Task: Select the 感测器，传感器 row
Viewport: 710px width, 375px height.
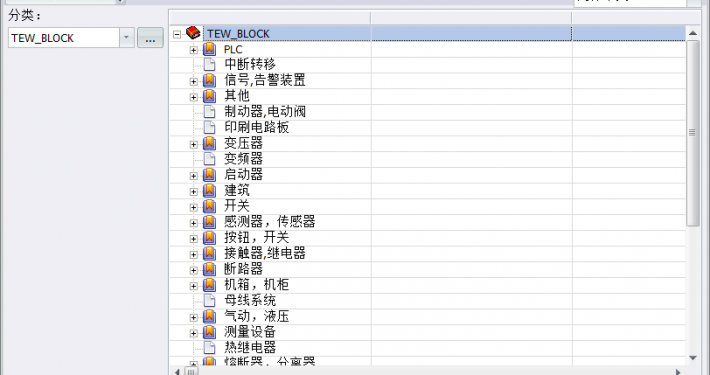Action: (427, 222)
